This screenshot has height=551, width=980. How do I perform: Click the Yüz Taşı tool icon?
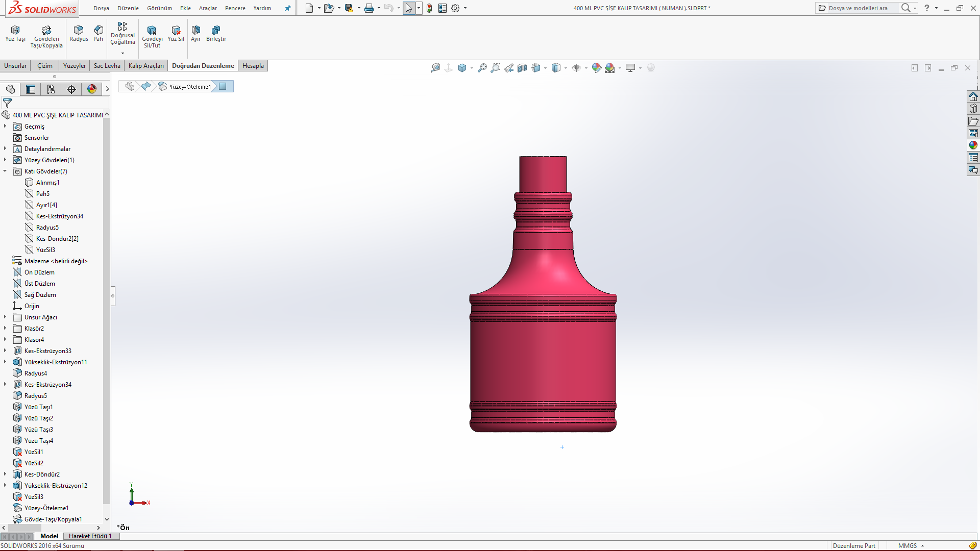15,30
